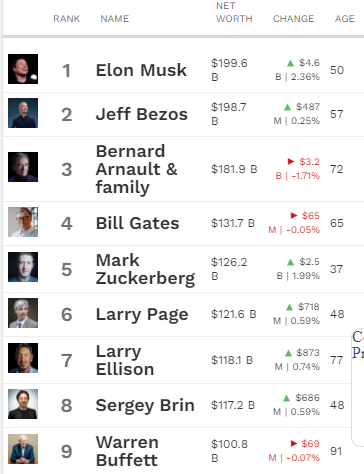Viewport: 364px width, 474px height.
Task: Sort by the CHANGE column header
Action: coord(293,19)
